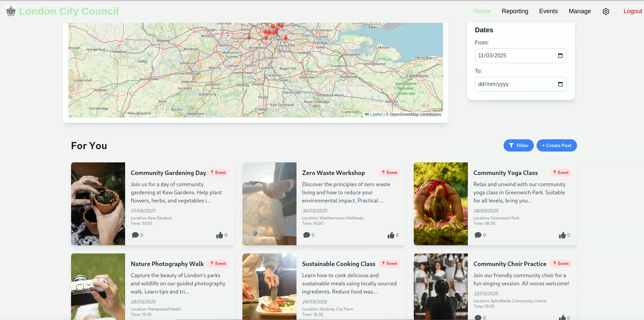This screenshot has height=320, width=644.
Task: Go to the Reporting page
Action: tap(515, 11)
